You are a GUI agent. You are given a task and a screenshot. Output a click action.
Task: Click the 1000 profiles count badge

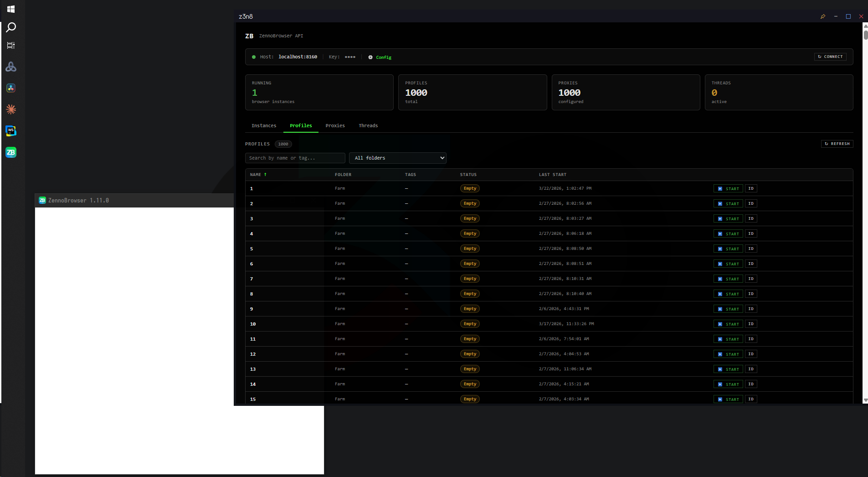tap(283, 144)
